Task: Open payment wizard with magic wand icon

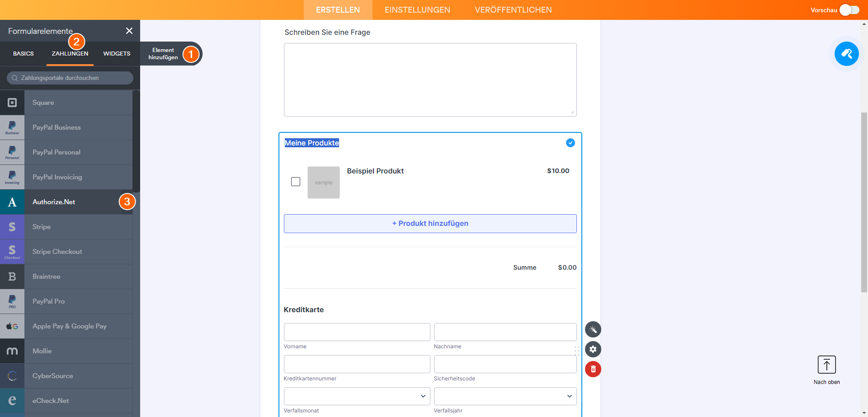Action: (593, 329)
